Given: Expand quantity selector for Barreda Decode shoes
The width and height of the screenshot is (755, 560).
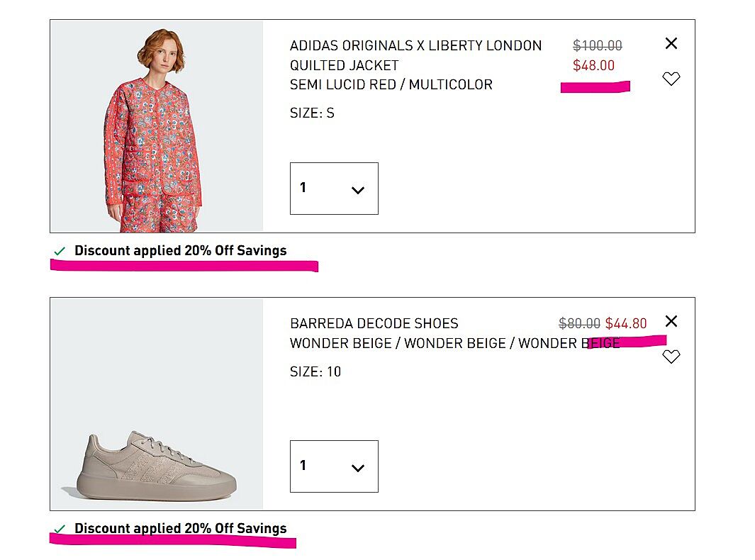Looking at the screenshot, I should (x=334, y=466).
